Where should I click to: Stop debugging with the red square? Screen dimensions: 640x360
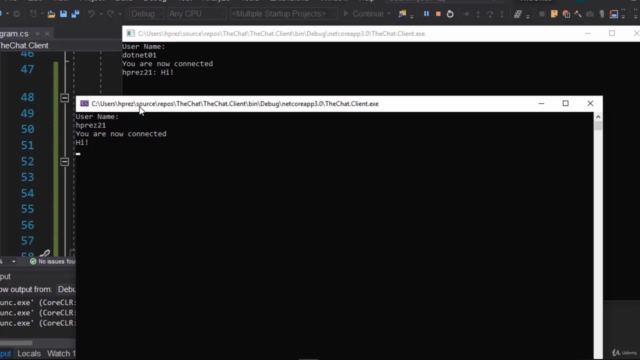click(438, 14)
